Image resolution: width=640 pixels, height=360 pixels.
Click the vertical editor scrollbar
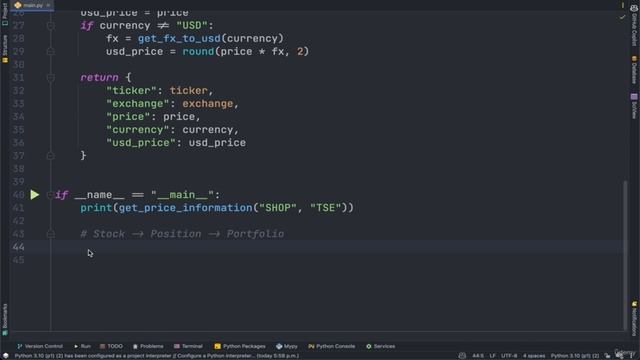[625, 255]
